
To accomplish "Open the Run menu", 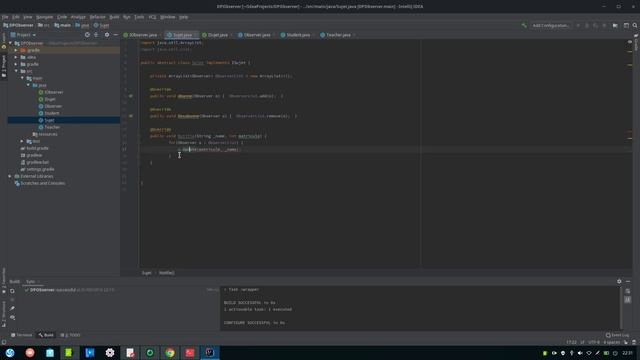I will click(x=127, y=17).
